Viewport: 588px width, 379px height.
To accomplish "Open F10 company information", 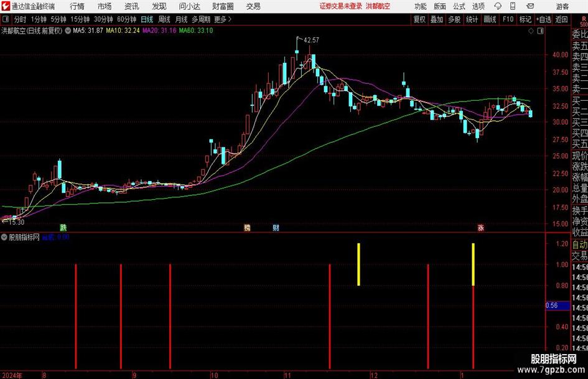I will (508, 19).
